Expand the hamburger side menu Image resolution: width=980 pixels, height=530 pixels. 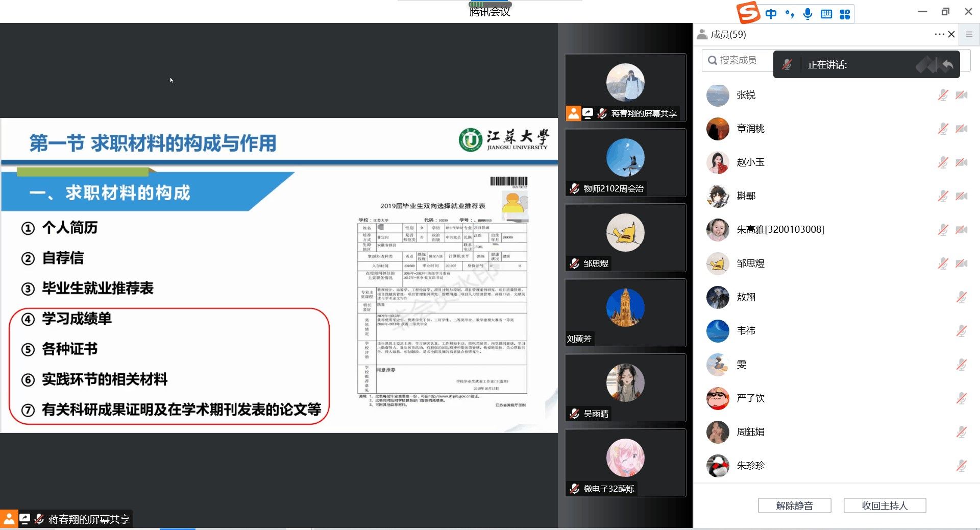click(x=969, y=34)
